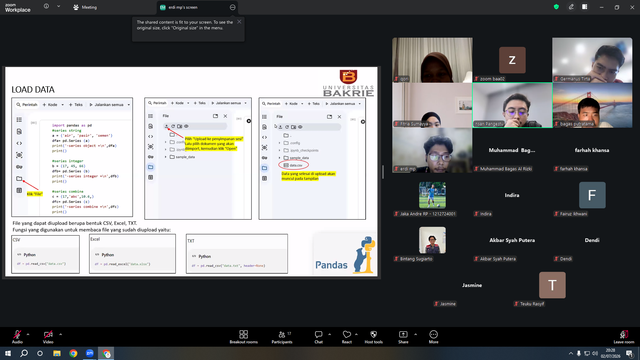Open options icon on edi mp's screen tab
This screenshot has width=640, height=360.
click(x=233, y=7)
